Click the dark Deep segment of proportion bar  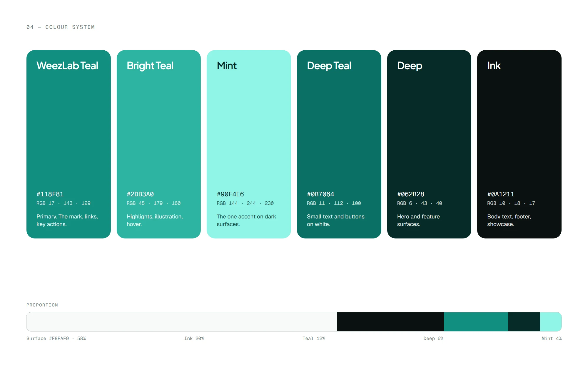click(524, 322)
